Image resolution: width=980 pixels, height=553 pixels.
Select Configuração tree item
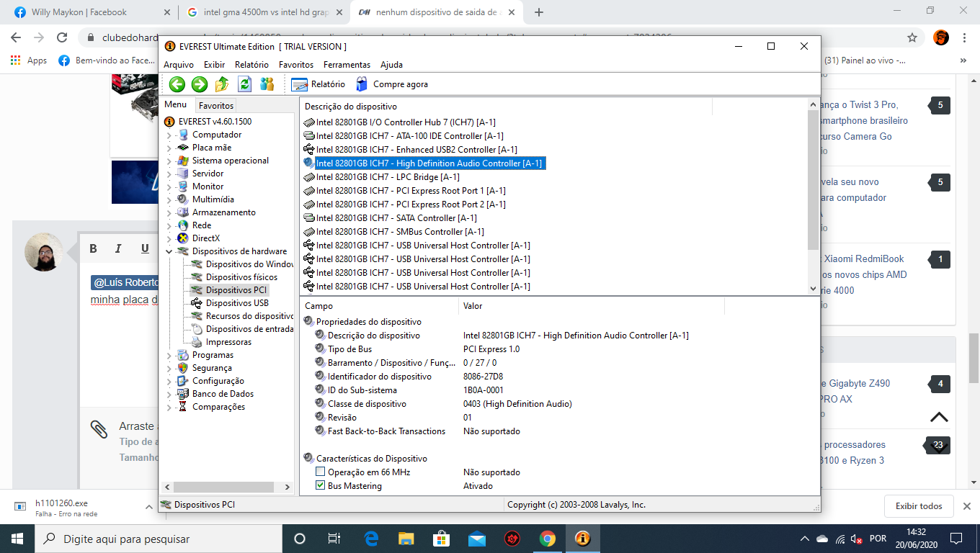point(218,381)
